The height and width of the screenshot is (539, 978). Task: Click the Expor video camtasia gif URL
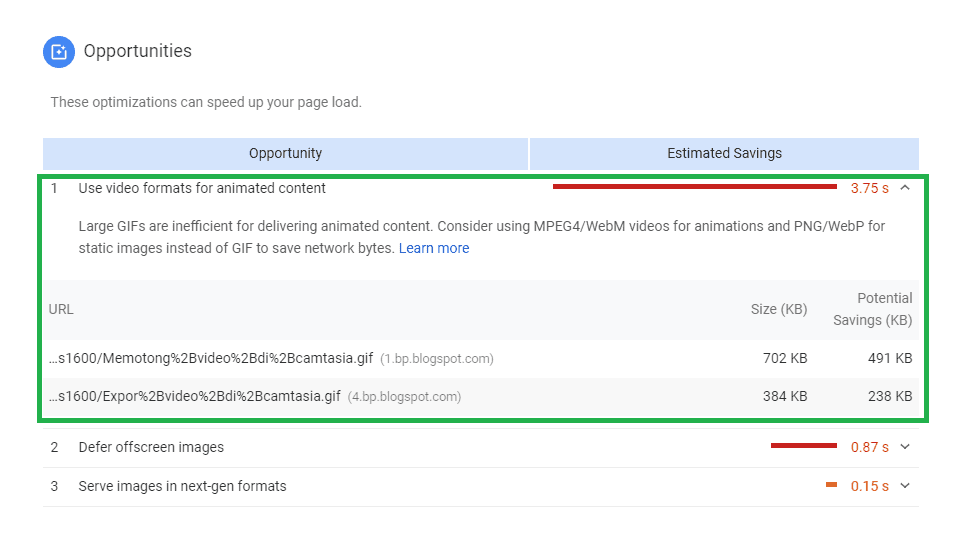point(195,396)
